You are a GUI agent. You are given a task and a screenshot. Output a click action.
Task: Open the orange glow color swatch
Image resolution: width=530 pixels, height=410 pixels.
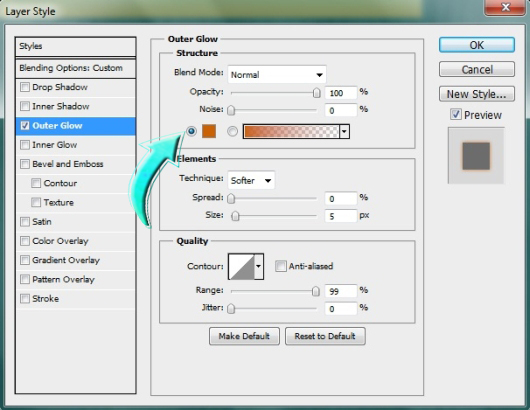coord(209,131)
